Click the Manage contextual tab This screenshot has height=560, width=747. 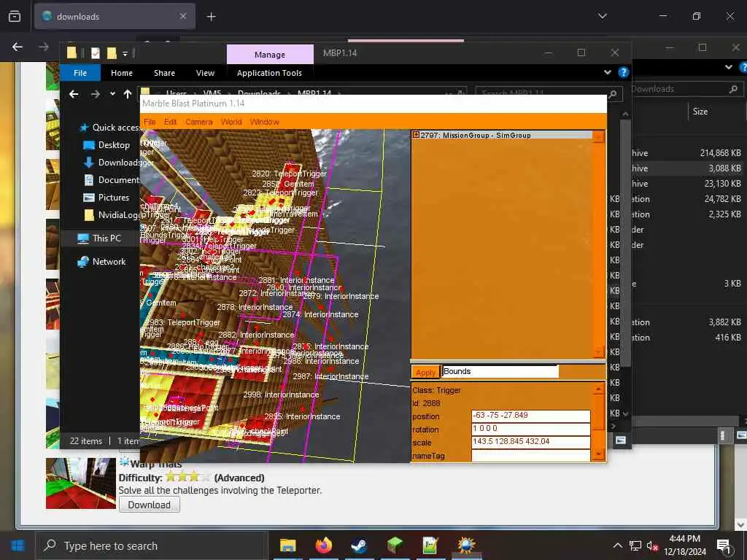[x=270, y=54]
